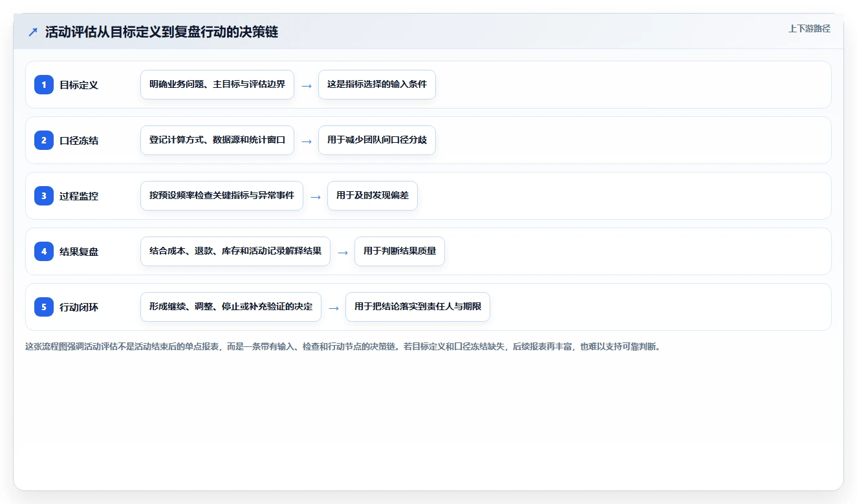The image size is (857, 504).
Task: Select step number 5 badge
Action: (44, 307)
